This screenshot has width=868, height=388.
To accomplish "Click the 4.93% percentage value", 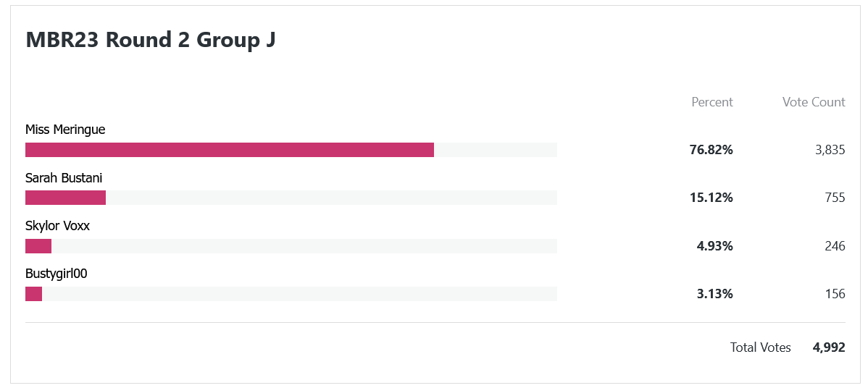I will coord(714,246).
